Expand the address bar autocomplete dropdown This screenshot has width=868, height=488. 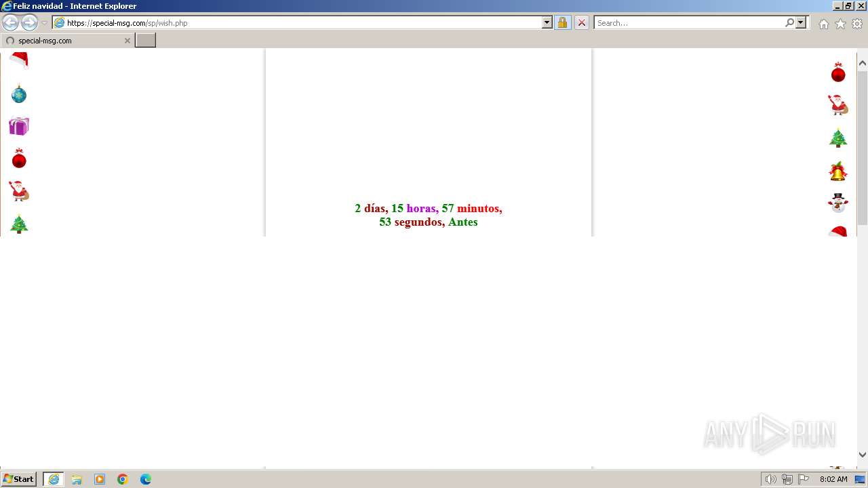(x=547, y=22)
